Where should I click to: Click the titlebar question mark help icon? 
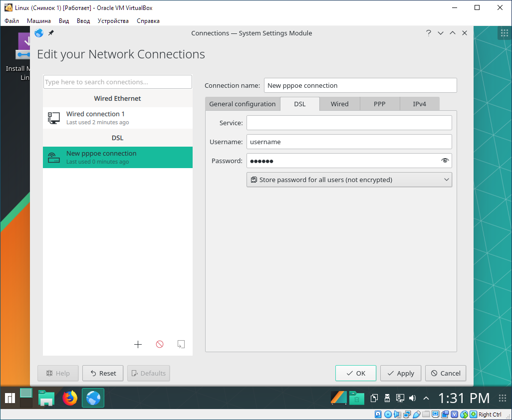(x=428, y=33)
